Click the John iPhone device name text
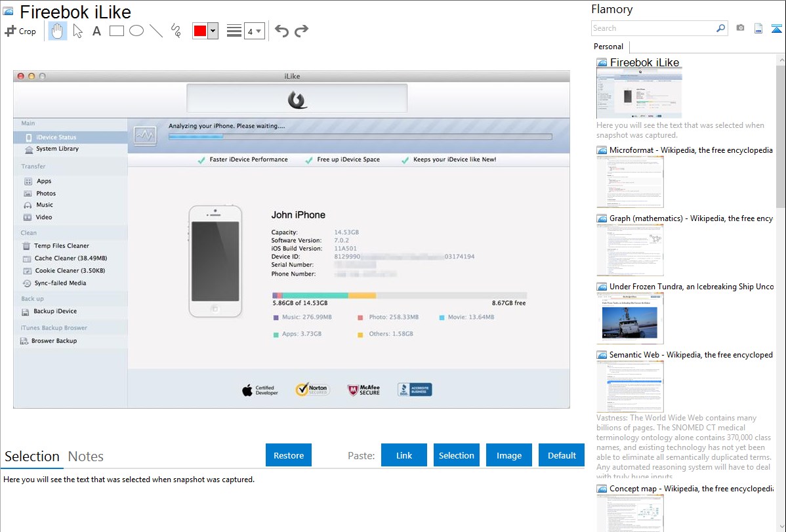This screenshot has width=786, height=532. (x=299, y=215)
